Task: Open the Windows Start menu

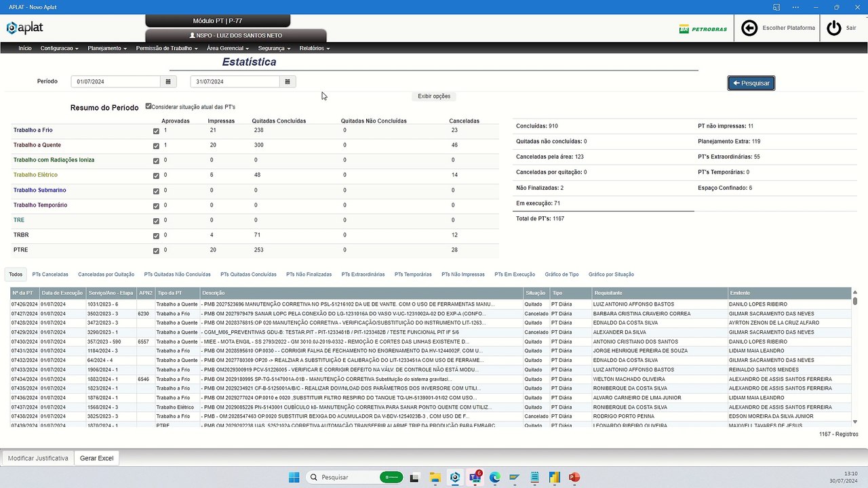Action: pyautogui.click(x=294, y=477)
